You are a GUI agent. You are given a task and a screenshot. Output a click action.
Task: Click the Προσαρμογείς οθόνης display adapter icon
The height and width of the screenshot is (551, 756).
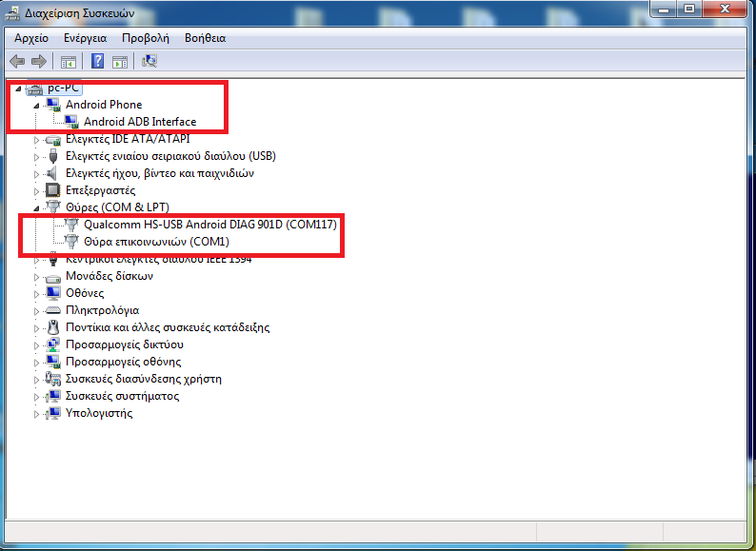click(53, 362)
